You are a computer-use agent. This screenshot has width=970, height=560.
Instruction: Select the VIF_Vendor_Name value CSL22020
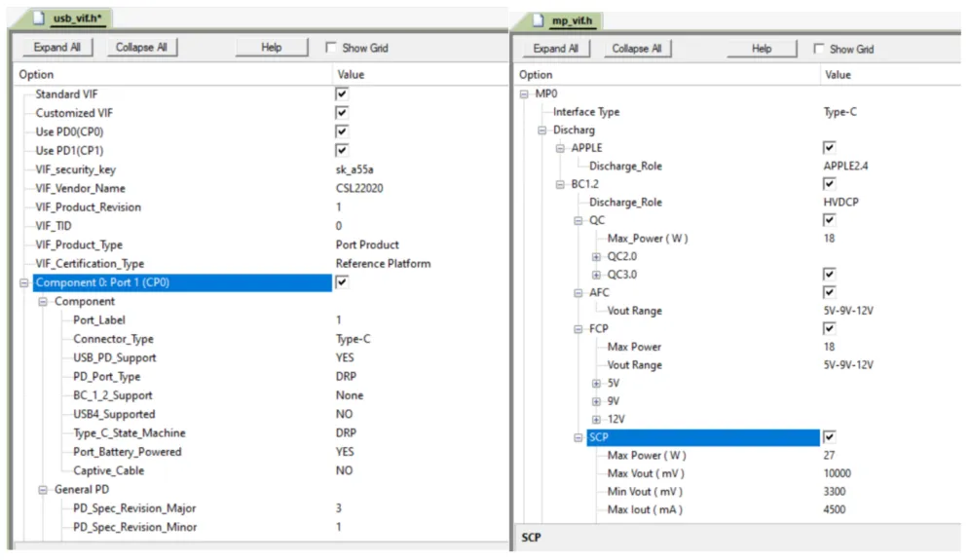pyautogui.click(x=359, y=188)
